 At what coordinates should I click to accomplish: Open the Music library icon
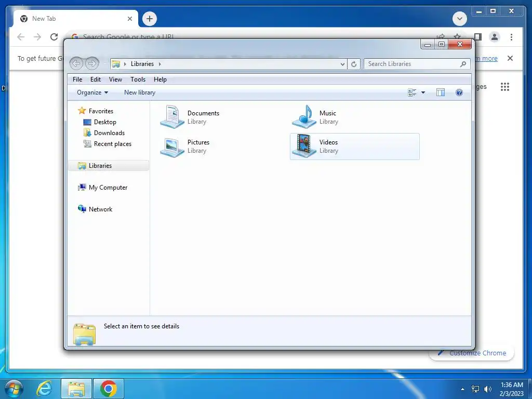coord(304,117)
